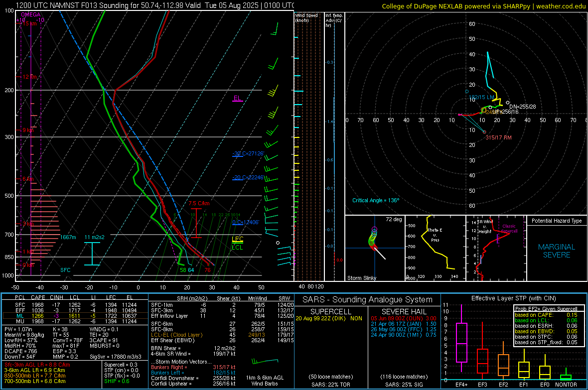This screenshot has width=588, height=390.
Task: Click the PW = 1.07in value
Action: pyautogui.click(x=18, y=329)
